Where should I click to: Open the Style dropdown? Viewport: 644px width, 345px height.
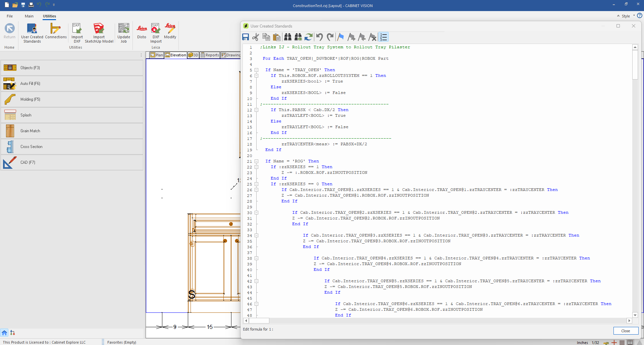[x=626, y=16]
